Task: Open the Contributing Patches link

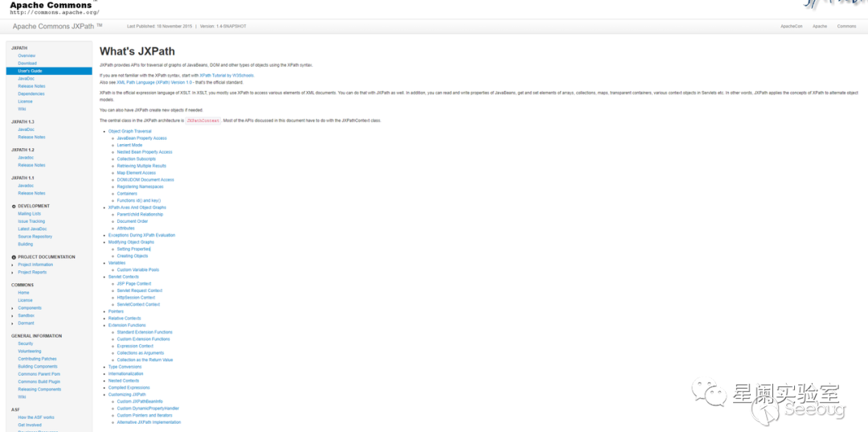Action: point(37,359)
